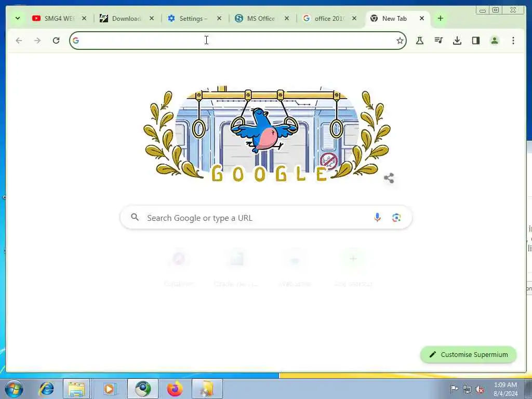Open Chrome Labs flask icon

coord(420,41)
